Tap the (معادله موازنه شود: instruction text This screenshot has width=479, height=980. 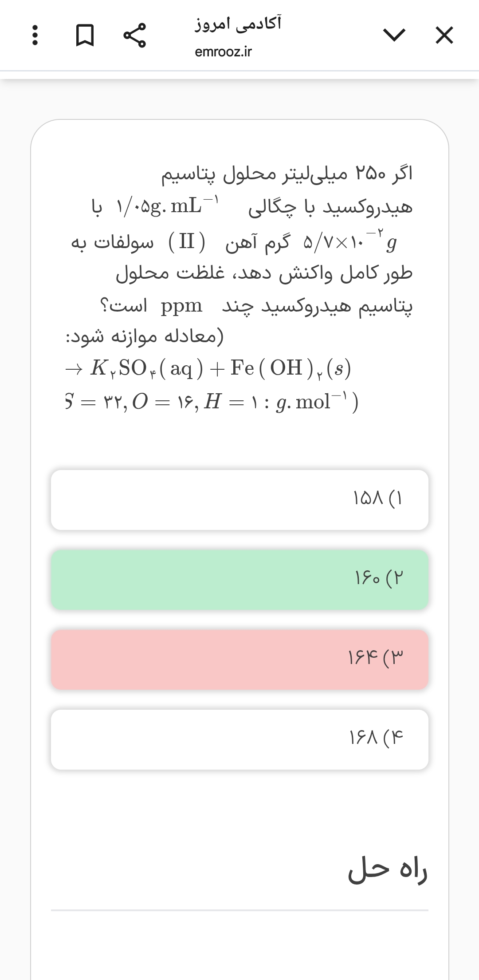coord(145,337)
